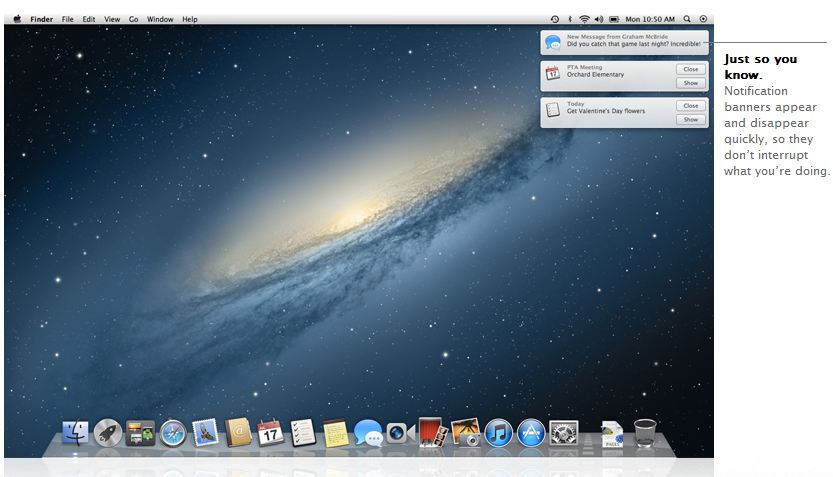
Task: Open Messages speech bubble in Dock
Action: pyautogui.click(x=368, y=433)
